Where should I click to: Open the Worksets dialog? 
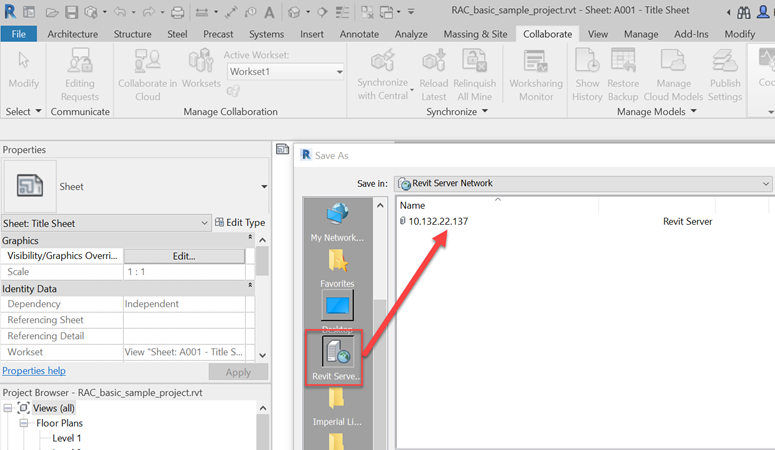[x=201, y=68]
